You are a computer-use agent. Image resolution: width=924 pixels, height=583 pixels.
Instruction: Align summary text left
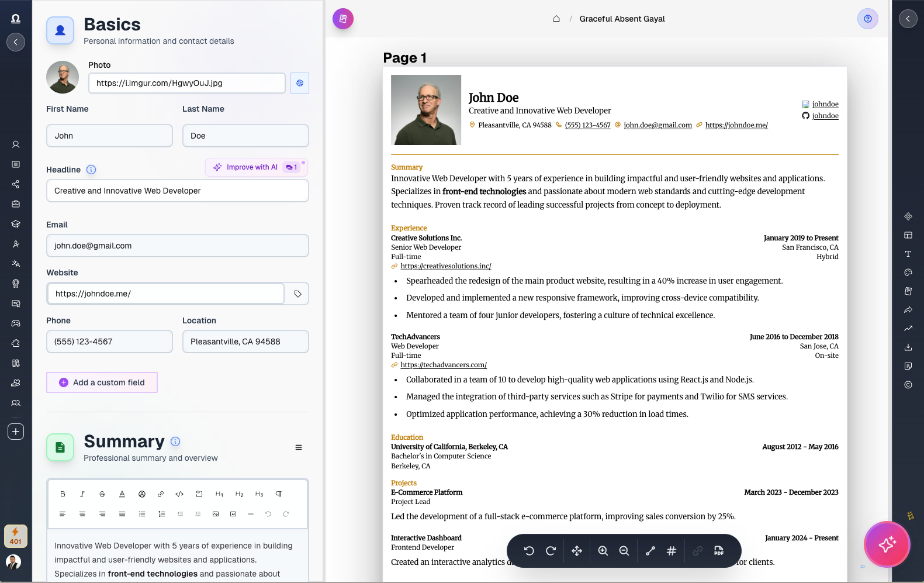(x=63, y=514)
